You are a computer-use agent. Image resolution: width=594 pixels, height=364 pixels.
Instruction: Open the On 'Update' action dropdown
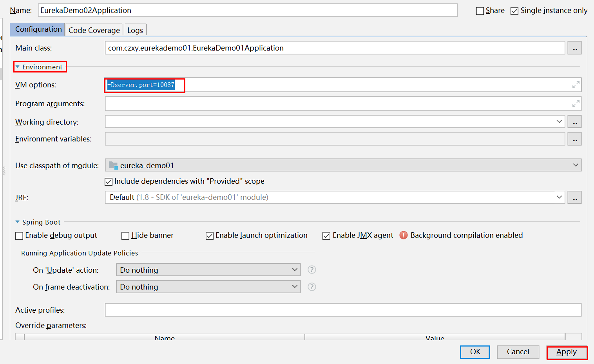coord(208,270)
